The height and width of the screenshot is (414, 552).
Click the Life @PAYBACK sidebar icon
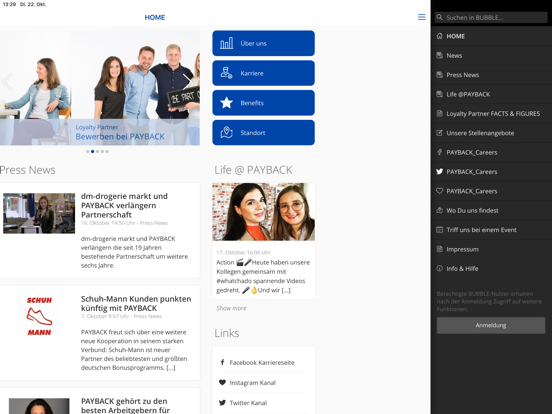click(439, 94)
